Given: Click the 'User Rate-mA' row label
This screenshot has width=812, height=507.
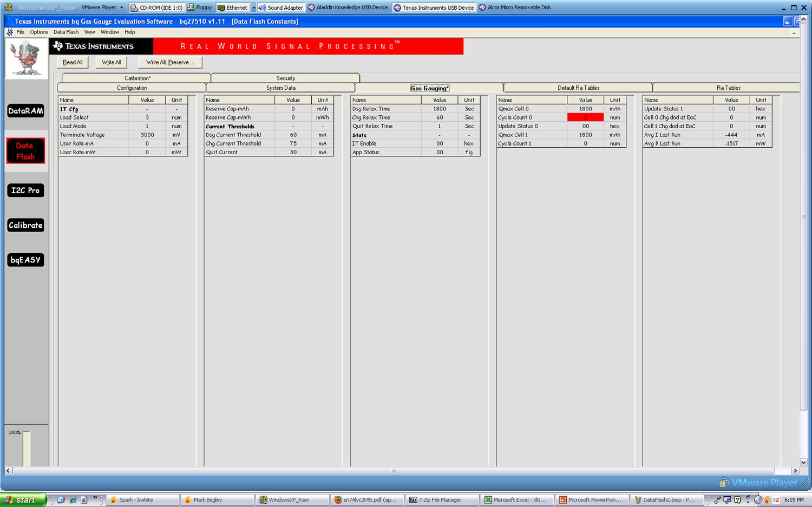Looking at the screenshot, I should point(77,143).
